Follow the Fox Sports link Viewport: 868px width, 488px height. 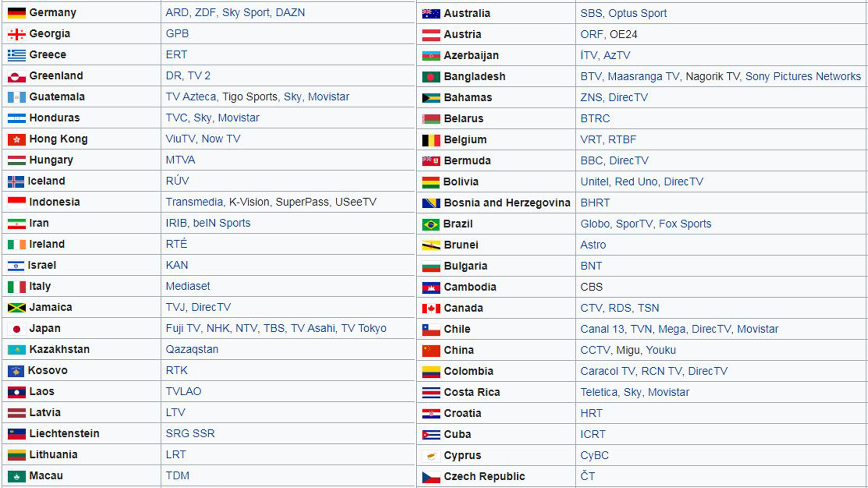[x=685, y=224]
